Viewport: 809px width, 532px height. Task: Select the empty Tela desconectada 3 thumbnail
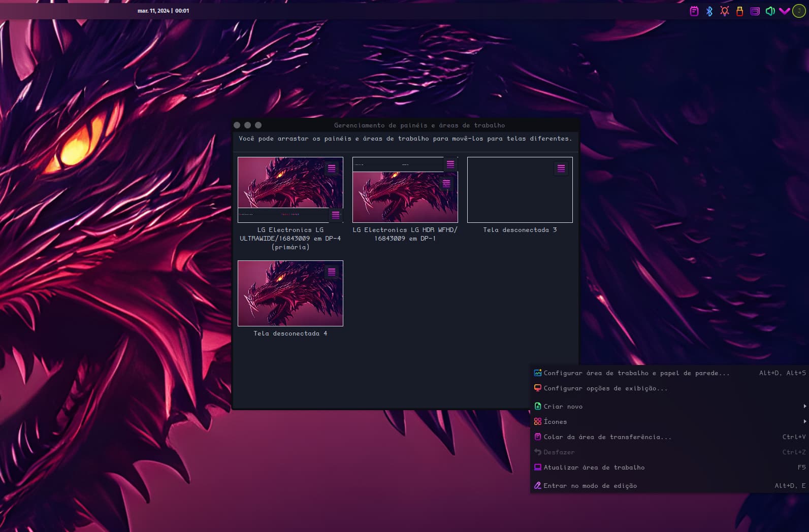[x=520, y=190]
